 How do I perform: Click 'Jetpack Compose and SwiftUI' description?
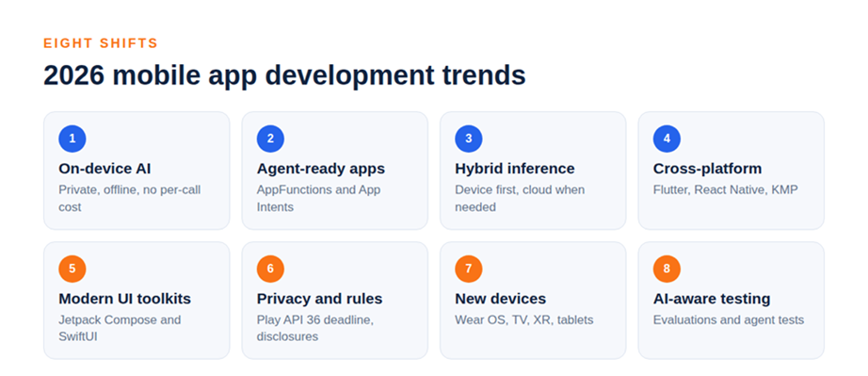[120, 328]
